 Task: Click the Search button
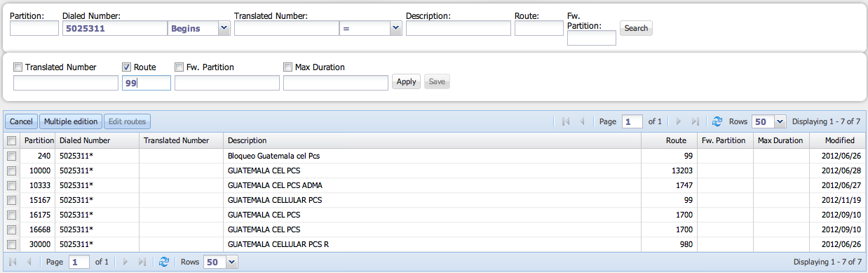point(636,28)
